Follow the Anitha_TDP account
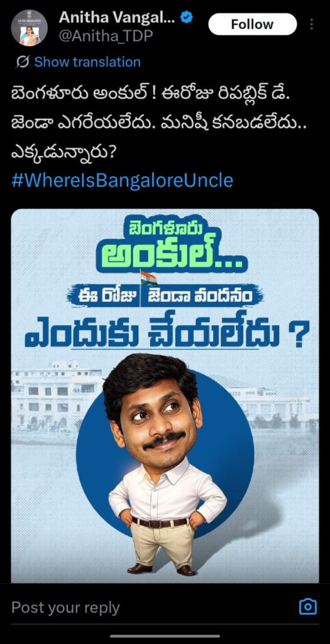Image resolution: width=330 pixels, height=644 pixels. pos(252,25)
